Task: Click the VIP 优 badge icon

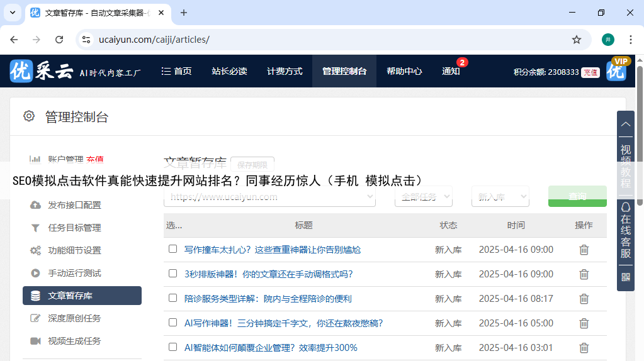Action: pyautogui.click(x=616, y=70)
